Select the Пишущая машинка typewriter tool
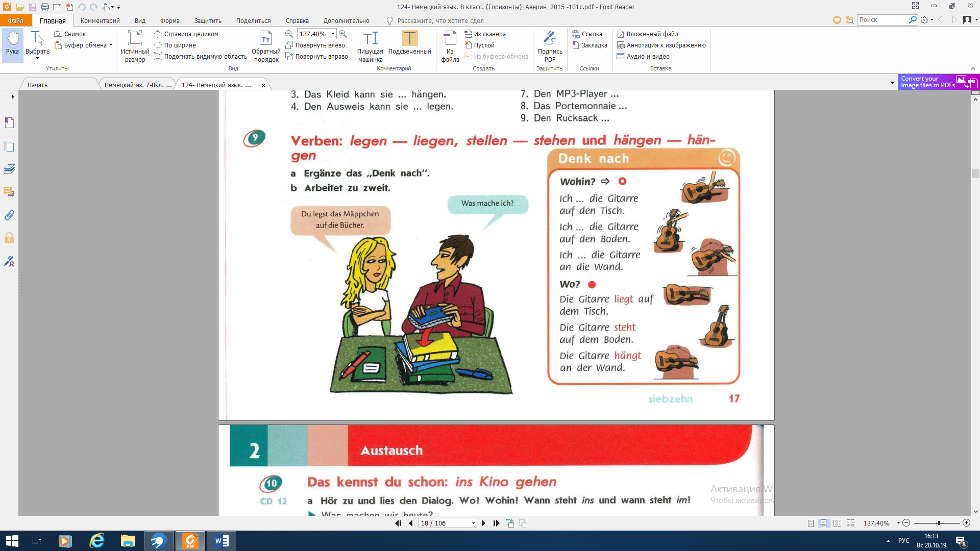980x551 pixels. coord(370,46)
